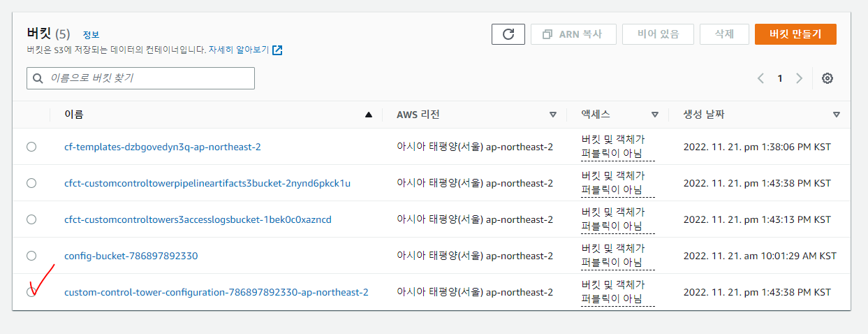Click the ARN 복사 button
868x334 pixels.
[573, 34]
